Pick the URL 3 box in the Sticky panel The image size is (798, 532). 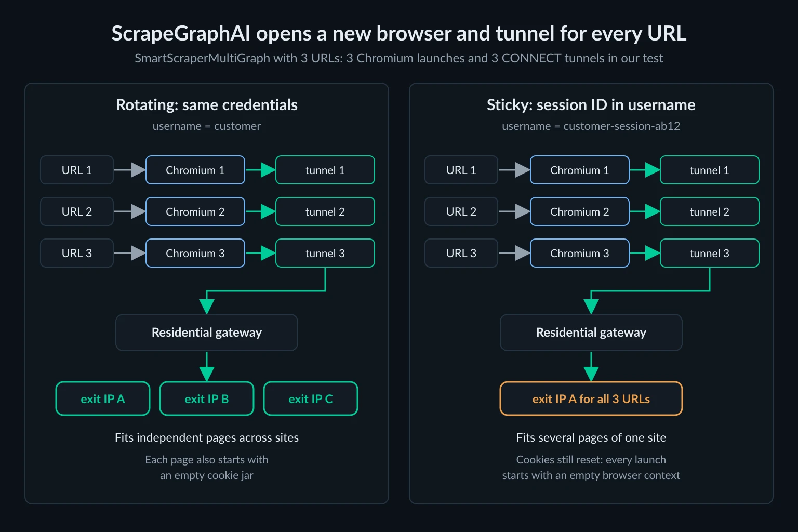[461, 253]
